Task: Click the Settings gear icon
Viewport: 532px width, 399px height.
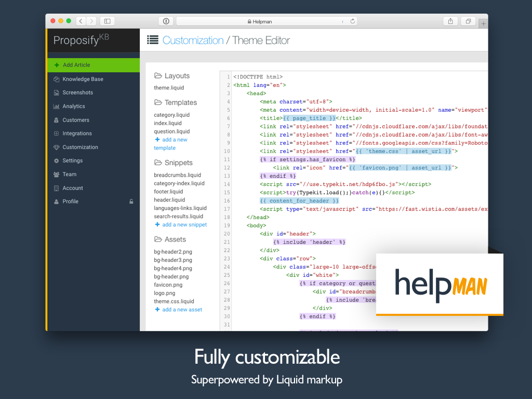Action: coord(56,161)
